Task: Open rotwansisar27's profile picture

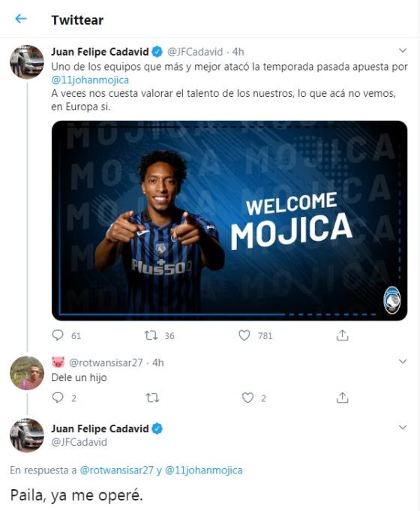Action: coord(27,373)
